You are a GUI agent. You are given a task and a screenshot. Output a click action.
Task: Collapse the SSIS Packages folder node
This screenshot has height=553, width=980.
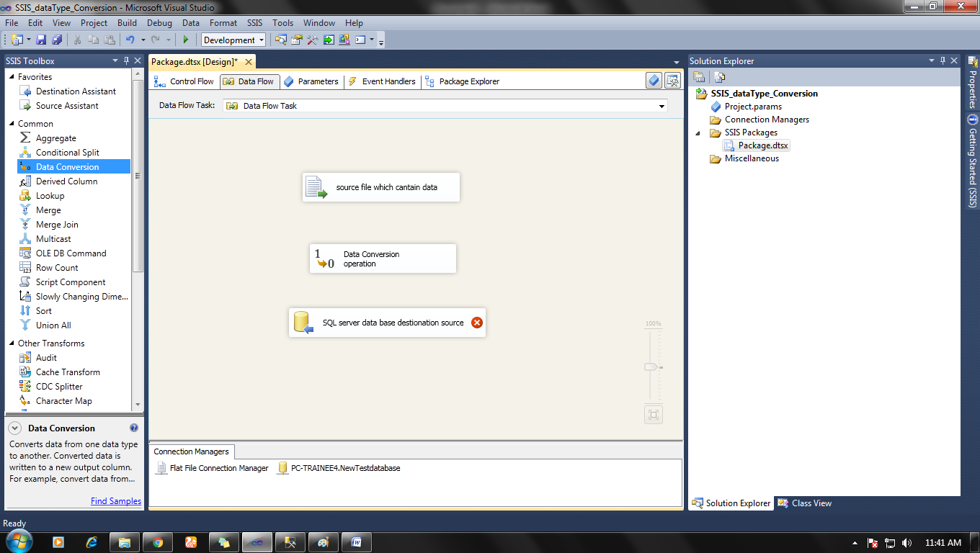(698, 132)
